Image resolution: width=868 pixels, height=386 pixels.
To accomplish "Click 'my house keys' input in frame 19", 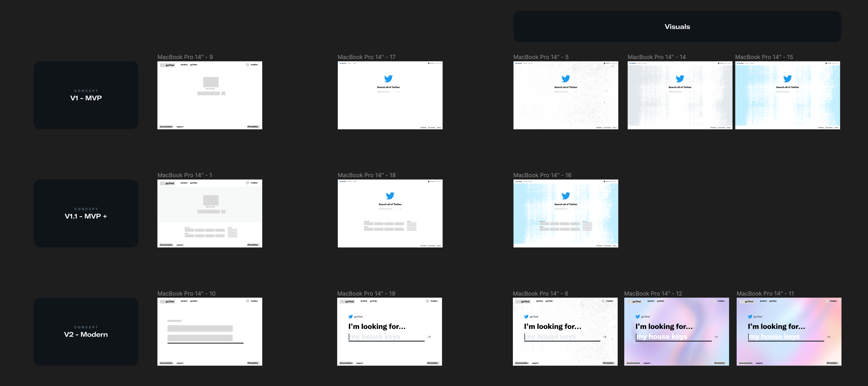I will click(x=375, y=337).
